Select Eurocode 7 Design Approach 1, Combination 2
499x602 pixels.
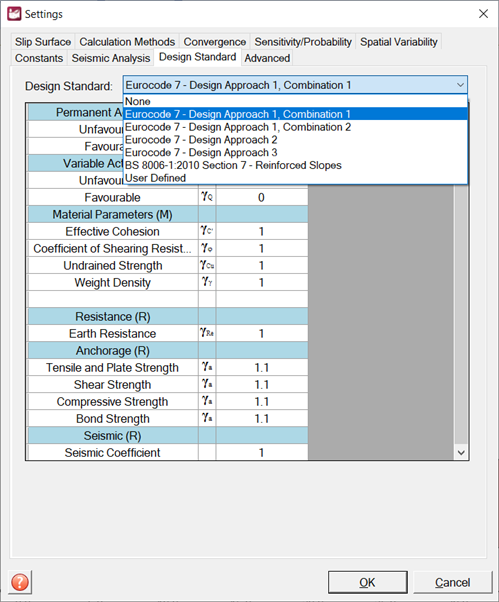(x=295, y=127)
